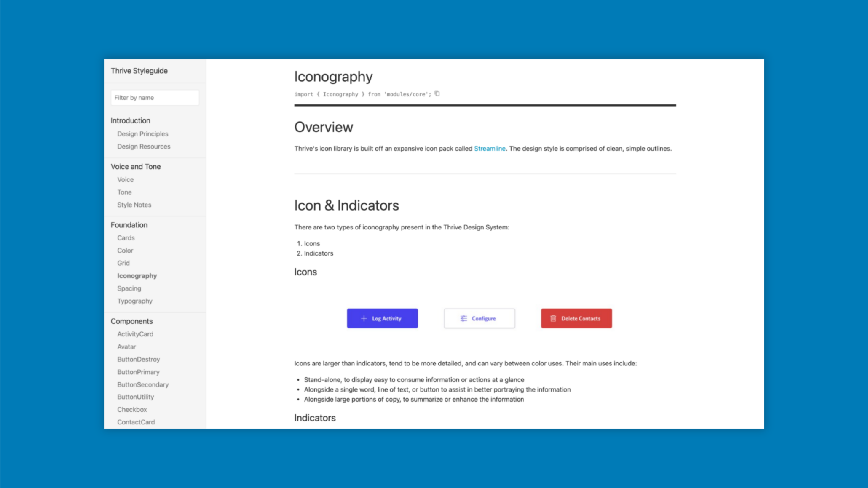Scroll down to Indicators section
The height and width of the screenshot is (488, 868).
(x=315, y=418)
